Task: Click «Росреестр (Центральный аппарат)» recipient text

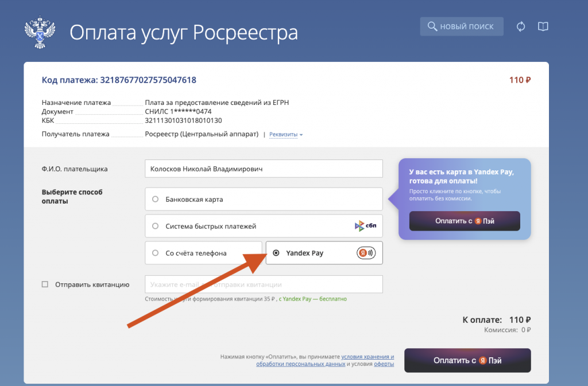Action: coord(202,134)
